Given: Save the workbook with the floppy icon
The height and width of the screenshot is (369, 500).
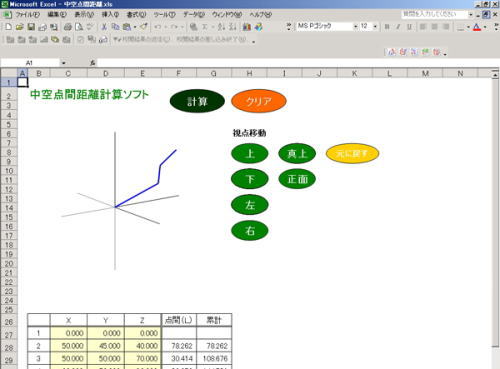Looking at the screenshot, I should [31, 27].
